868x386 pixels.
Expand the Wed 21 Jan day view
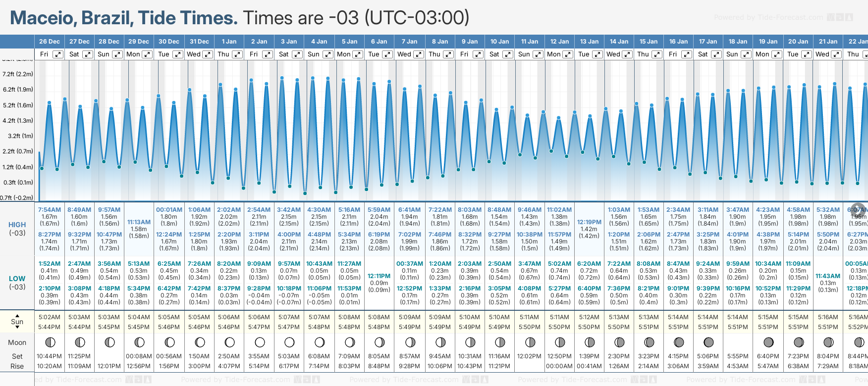(x=836, y=54)
